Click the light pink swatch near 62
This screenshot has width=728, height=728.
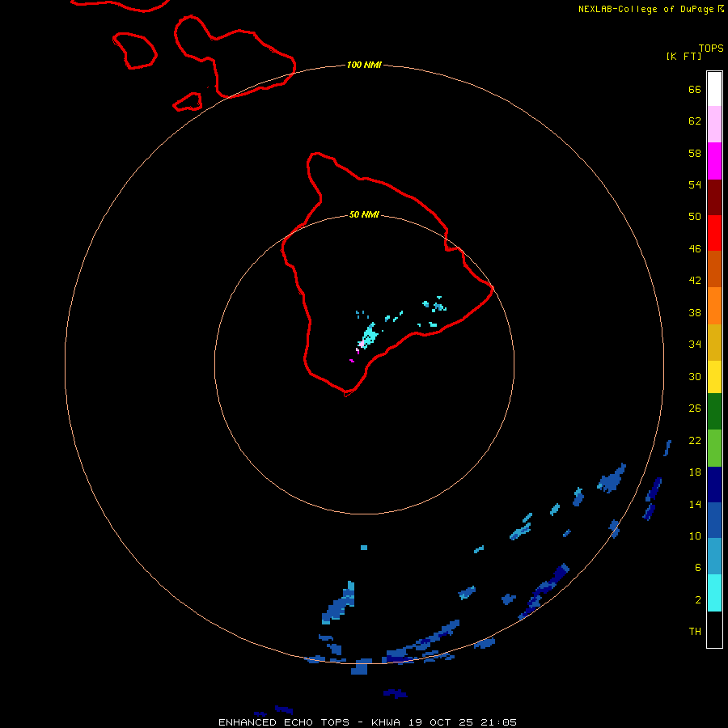(x=714, y=125)
